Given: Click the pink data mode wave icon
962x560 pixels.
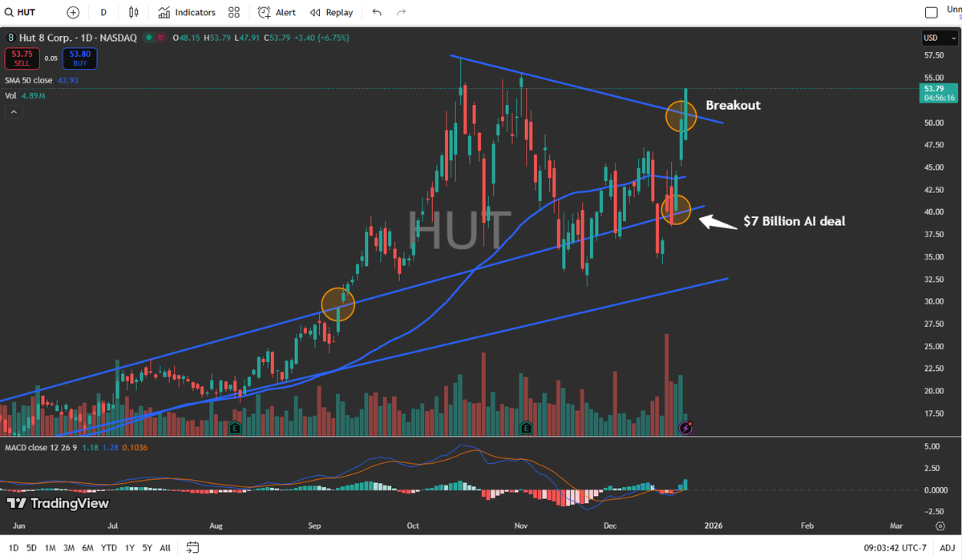Looking at the screenshot, I should pos(160,38).
